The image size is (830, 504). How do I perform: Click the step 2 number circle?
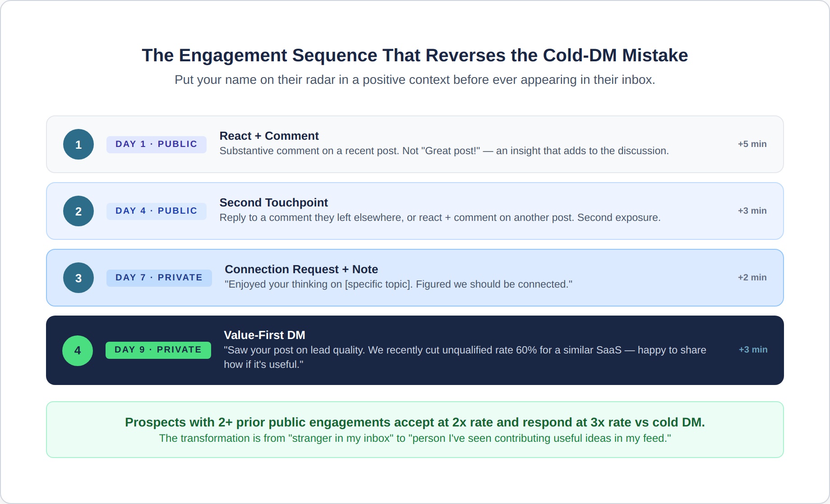[x=78, y=211]
